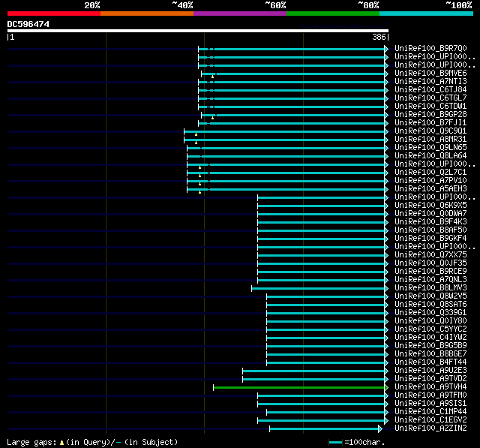Open hit UniRef100_A9TVH4

tap(430, 387)
